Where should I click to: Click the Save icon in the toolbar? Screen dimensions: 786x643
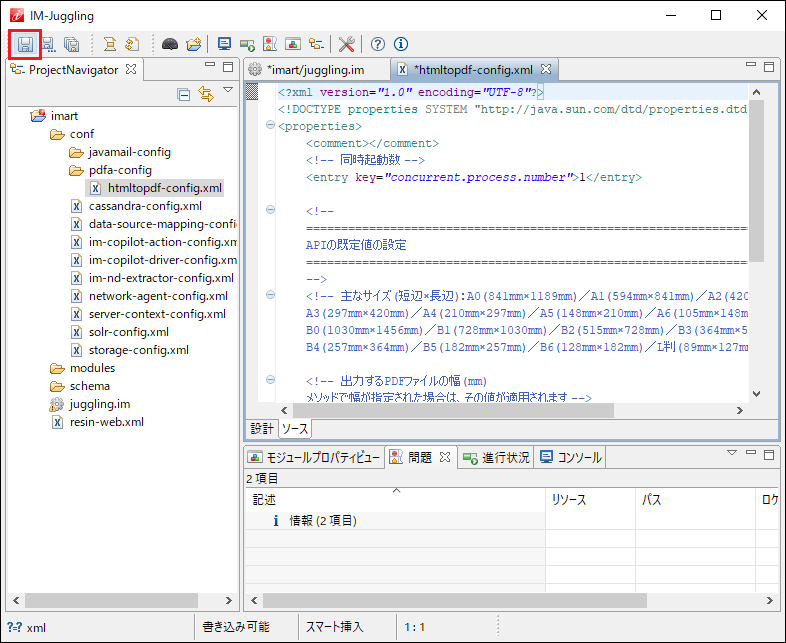pyautogui.click(x=25, y=44)
